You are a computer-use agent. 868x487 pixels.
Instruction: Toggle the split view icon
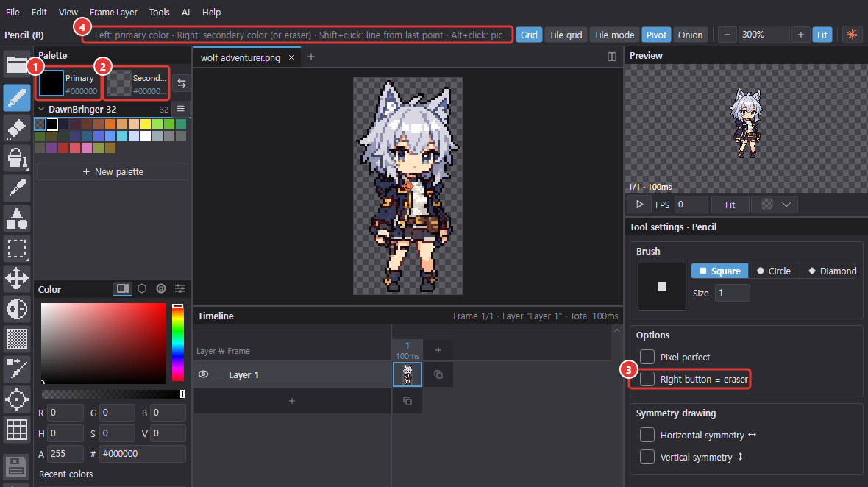point(612,57)
